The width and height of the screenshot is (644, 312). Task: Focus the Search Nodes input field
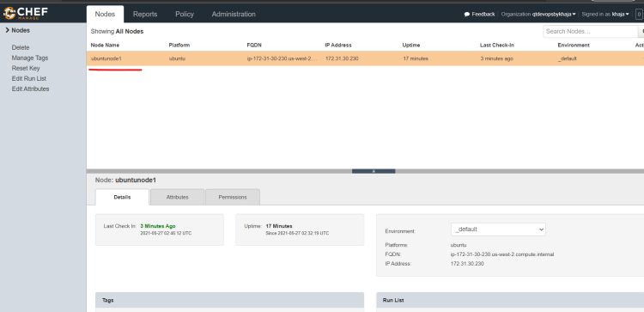click(x=590, y=31)
